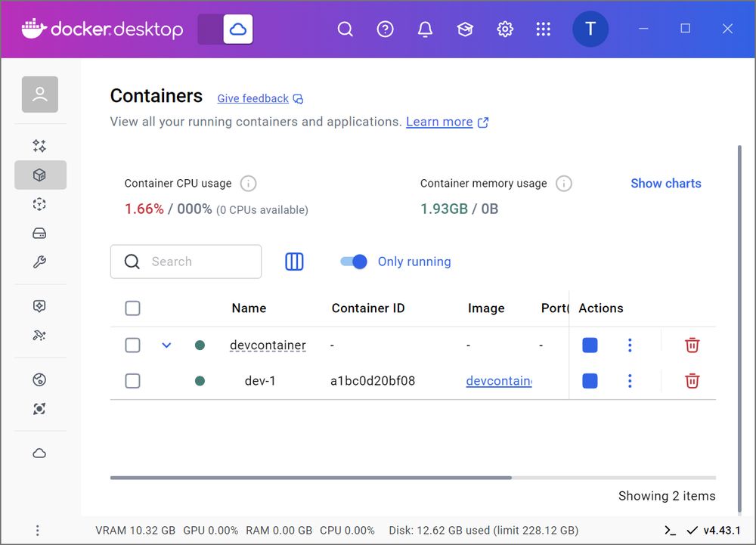Open the terminal icon in status bar
The width and height of the screenshot is (756, 545).
(x=670, y=531)
